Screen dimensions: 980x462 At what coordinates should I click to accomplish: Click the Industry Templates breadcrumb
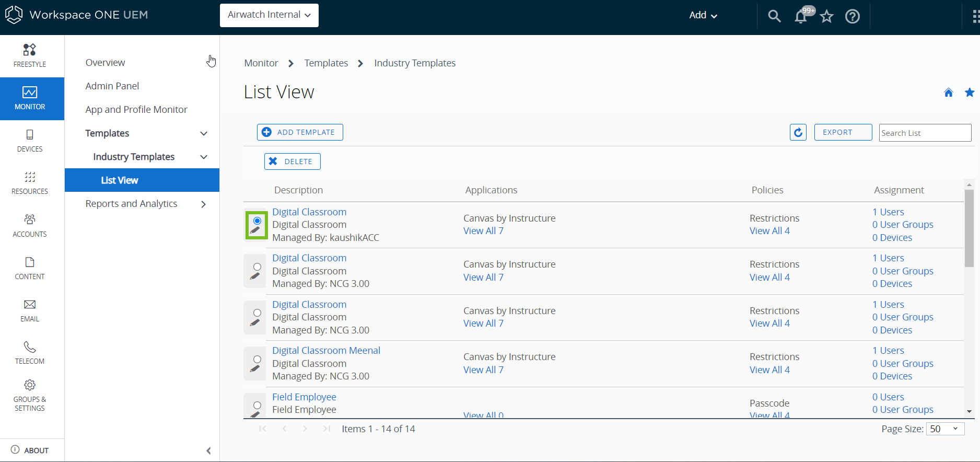[415, 63]
